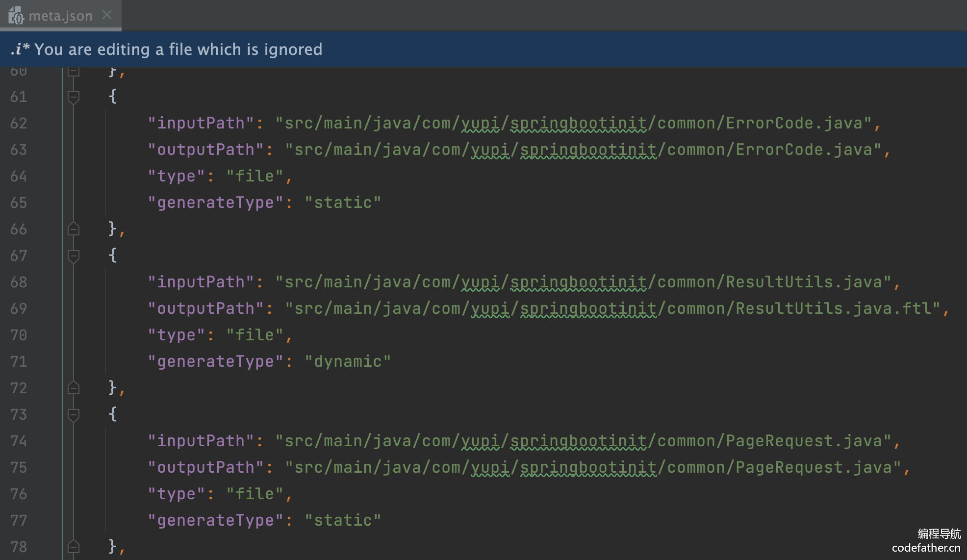967x560 pixels.
Task: Place cursor on "dynamic" generateType value
Action: (x=347, y=361)
